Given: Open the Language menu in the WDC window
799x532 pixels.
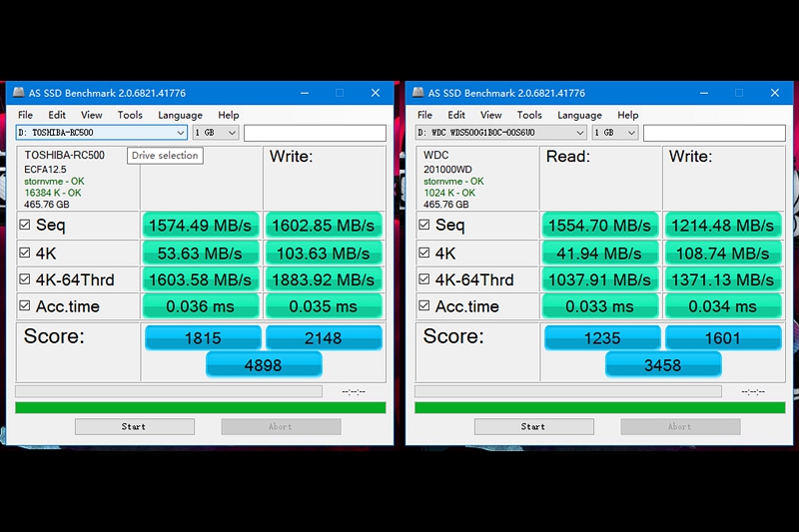Looking at the screenshot, I should pyautogui.click(x=579, y=115).
